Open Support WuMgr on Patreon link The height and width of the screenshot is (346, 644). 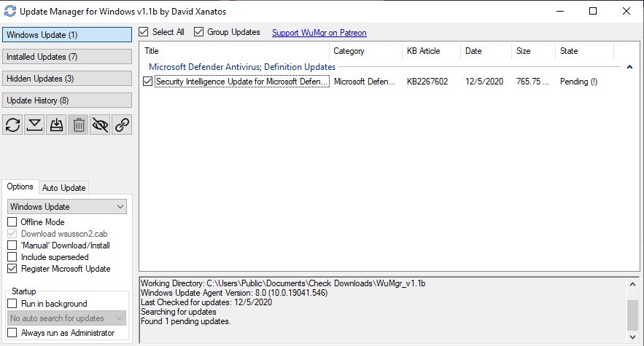pyautogui.click(x=319, y=33)
